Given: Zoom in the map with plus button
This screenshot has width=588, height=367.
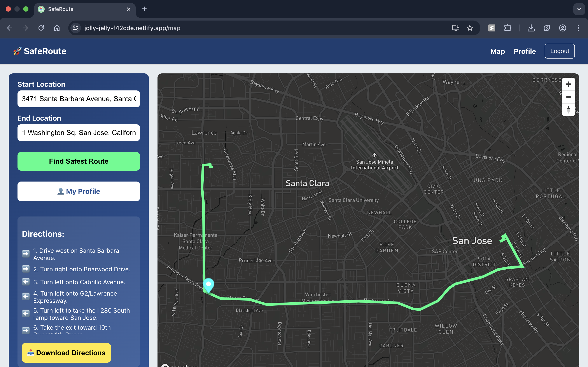Looking at the screenshot, I should pyautogui.click(x=568, y=84).
